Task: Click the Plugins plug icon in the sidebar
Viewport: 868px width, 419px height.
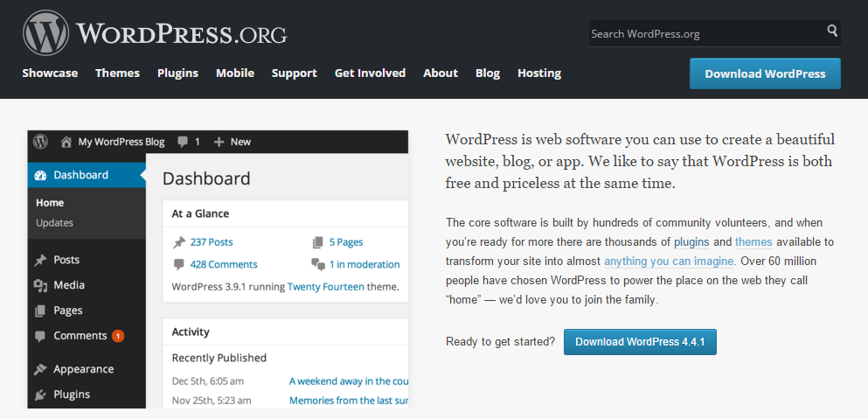Action: (x=40, y=395)
